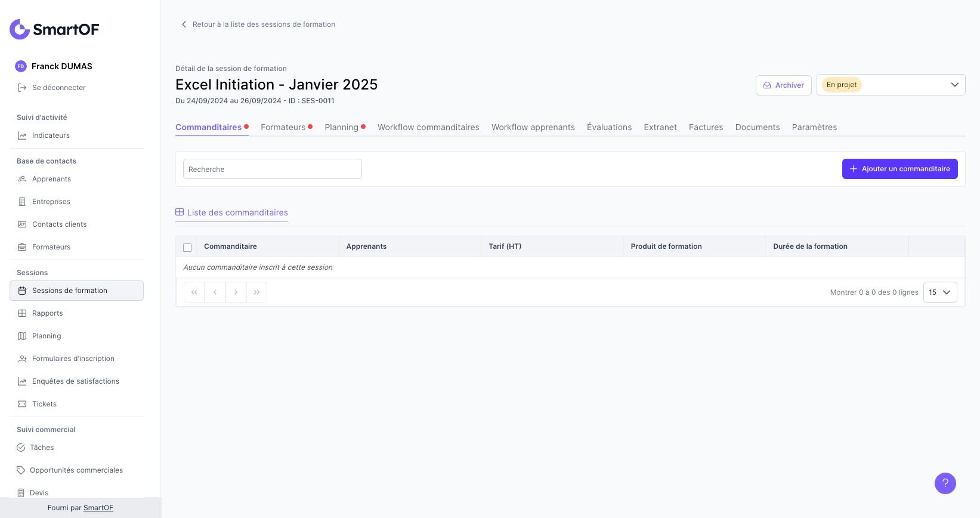Click the Archiver button label
980x518 pixels.
789,85
